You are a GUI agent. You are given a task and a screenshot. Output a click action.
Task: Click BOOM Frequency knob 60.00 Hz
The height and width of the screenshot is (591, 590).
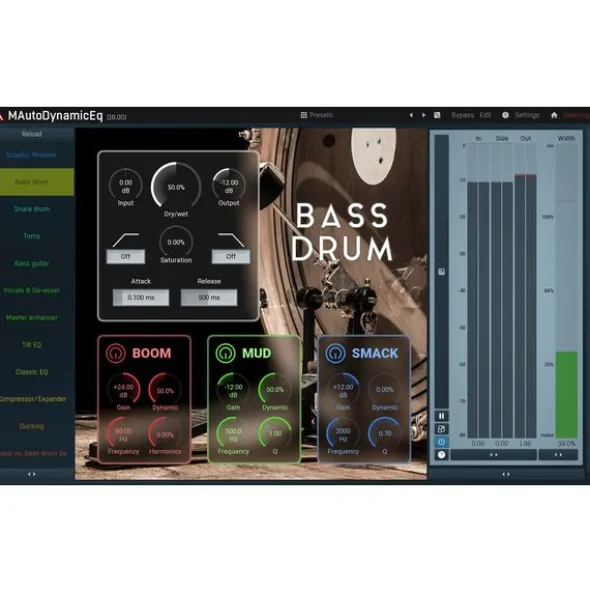[124, 433]
